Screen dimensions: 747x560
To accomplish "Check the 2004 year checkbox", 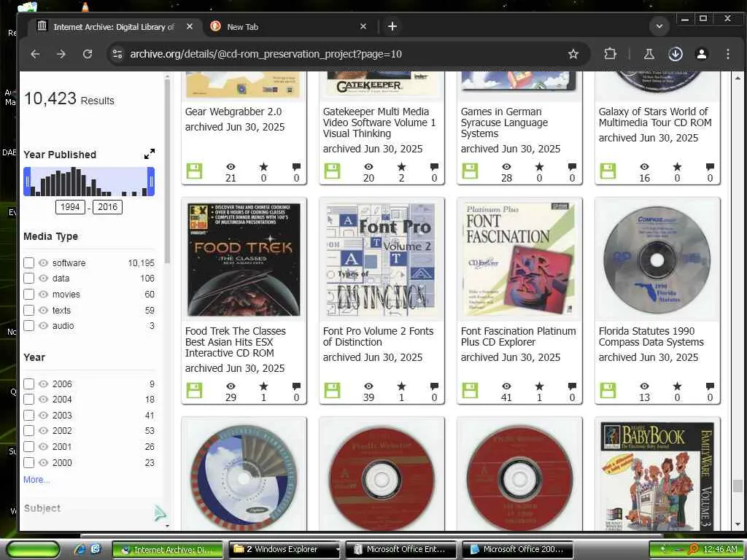I will [28, 399].
